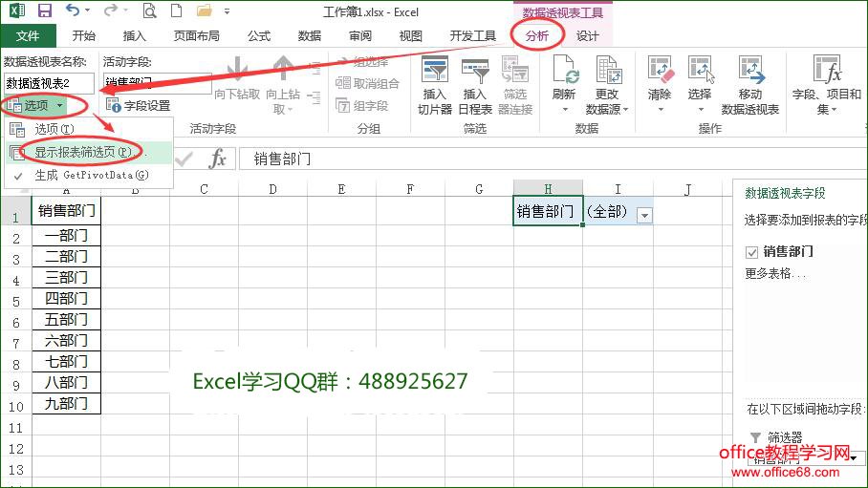
Task: Click the 向下钻取 drill down icon
Action: pyautogui.click(x=237, y=70)
